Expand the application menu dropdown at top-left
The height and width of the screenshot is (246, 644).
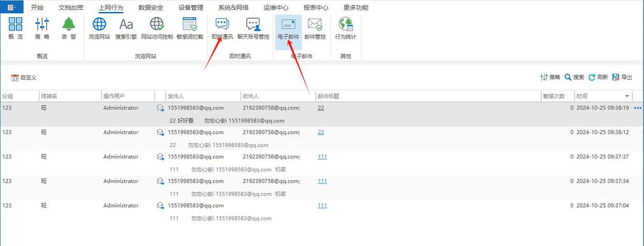[12, 7]
